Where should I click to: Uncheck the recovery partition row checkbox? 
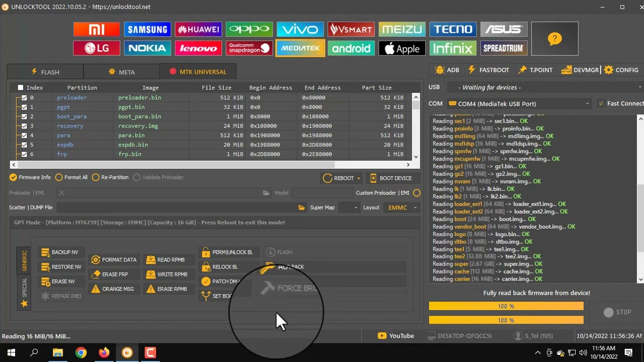[x=24, y=126]
